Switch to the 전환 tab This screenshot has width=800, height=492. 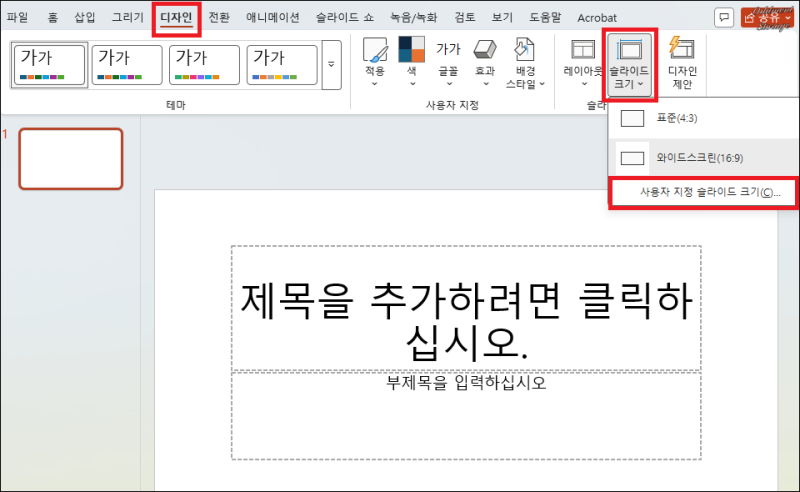click(x=219, y=17)
